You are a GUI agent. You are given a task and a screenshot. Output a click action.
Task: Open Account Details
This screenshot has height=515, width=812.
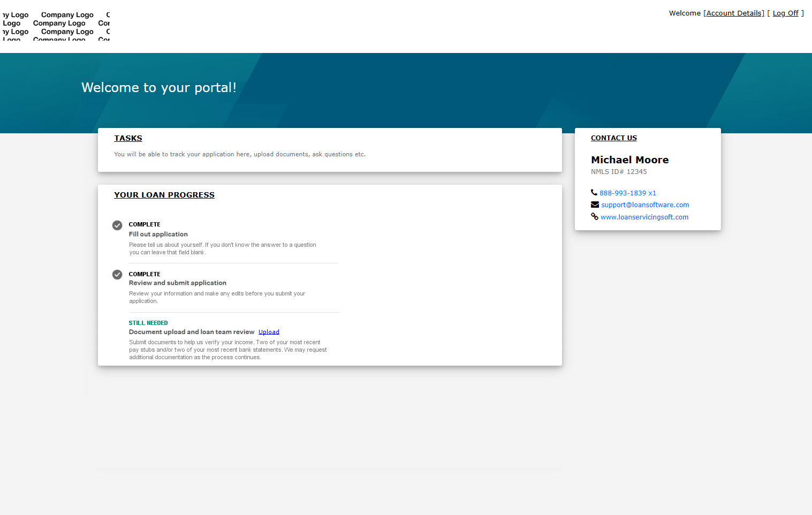(x=734, y=13)
